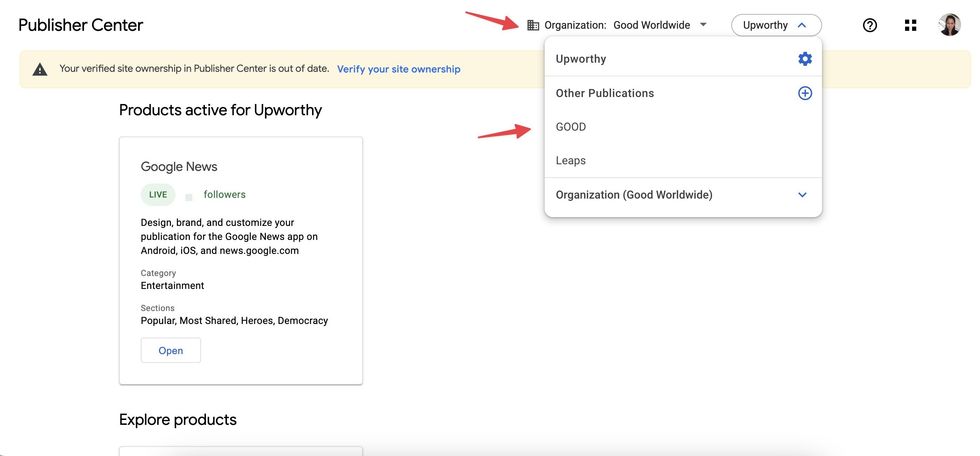Click the LIVE status badge

pyautogui.click(x=158, y=195)
